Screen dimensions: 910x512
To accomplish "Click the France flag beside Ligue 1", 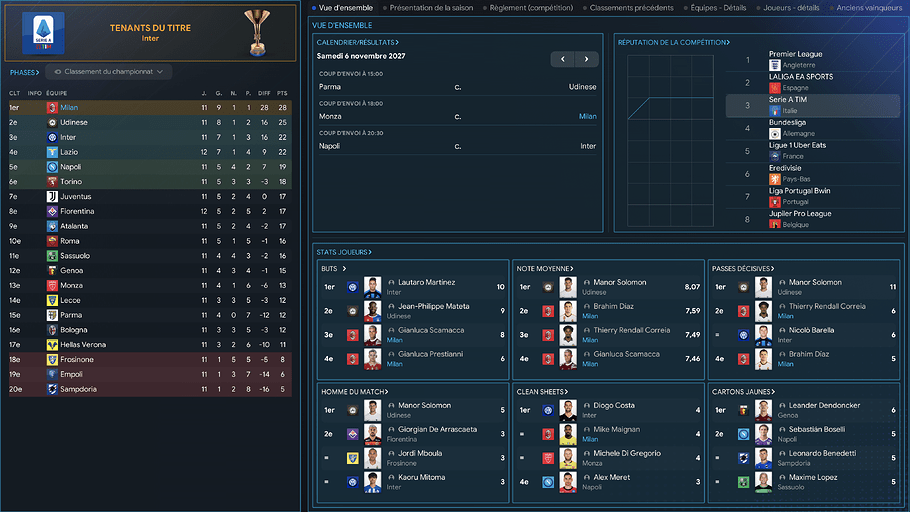I will click(774, 156).
